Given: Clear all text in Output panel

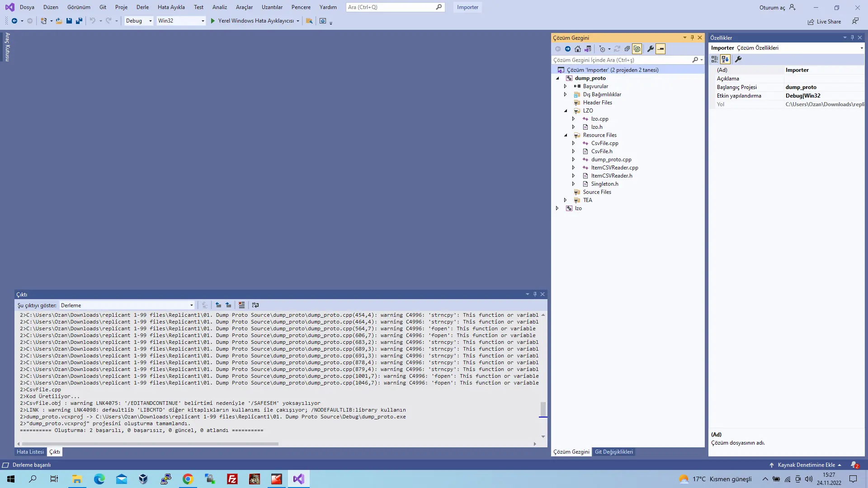Looking at the screenshot, I should [x=242, y=305].
